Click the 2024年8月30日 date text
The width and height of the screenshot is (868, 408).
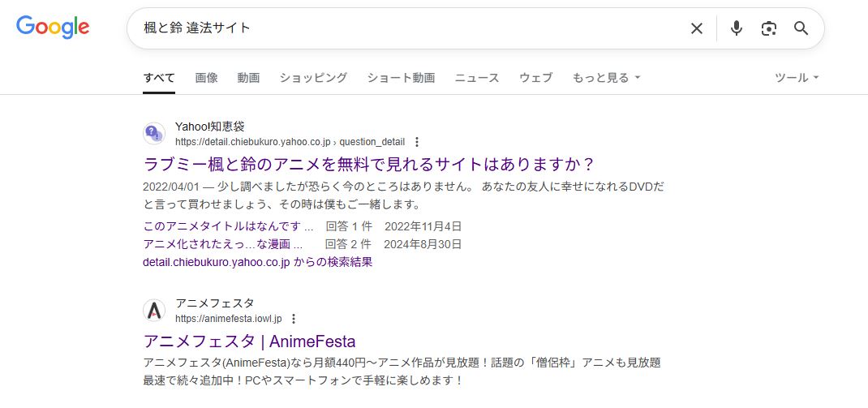pos(423,244)
